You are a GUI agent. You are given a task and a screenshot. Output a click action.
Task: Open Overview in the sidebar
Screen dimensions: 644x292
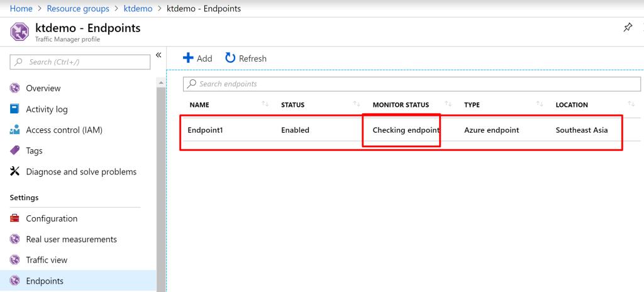[43, 88]
